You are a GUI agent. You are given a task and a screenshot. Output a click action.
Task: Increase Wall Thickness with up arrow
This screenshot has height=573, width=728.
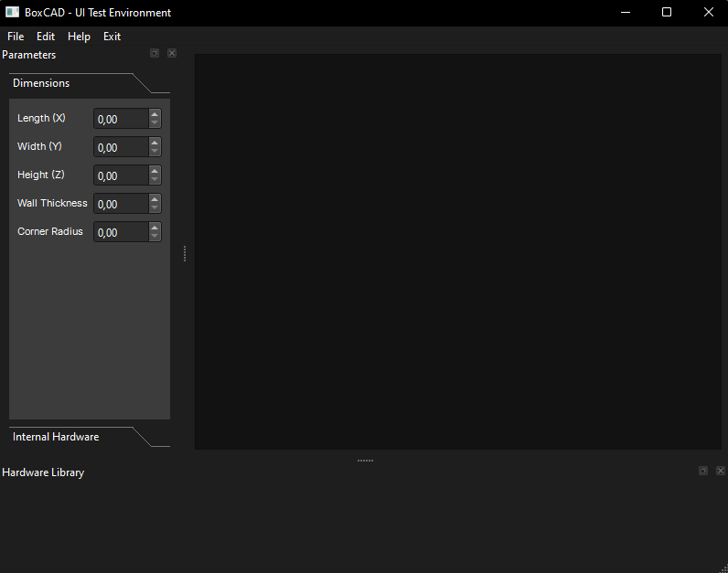[x=155, y=199]
